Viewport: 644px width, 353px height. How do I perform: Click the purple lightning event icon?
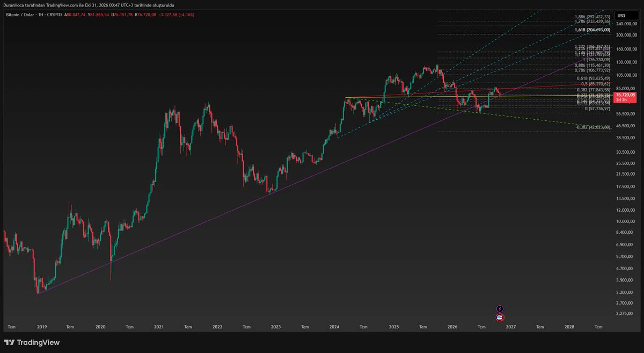pyautogui.click(x=500, y=309)
